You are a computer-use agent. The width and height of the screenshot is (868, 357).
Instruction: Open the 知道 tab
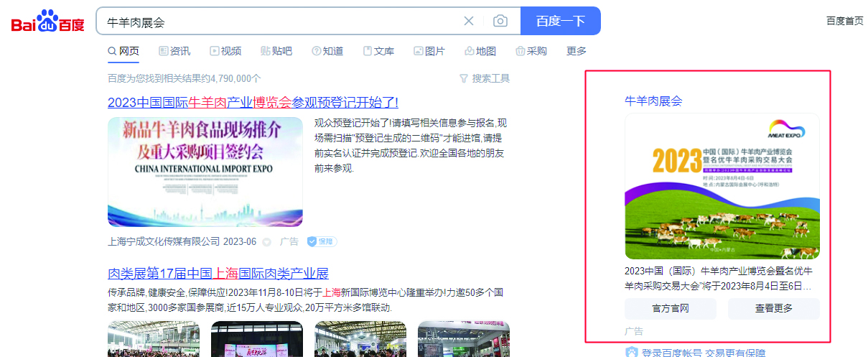coord(327,51)
